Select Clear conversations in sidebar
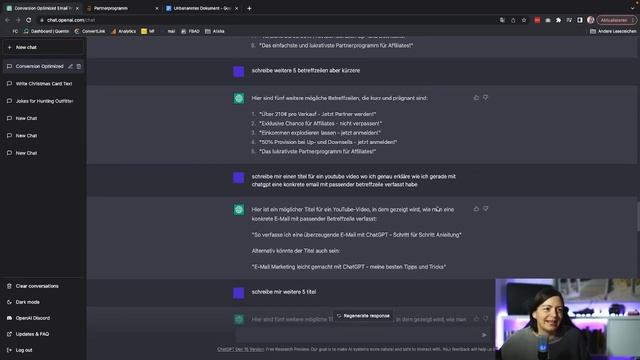 pos(43,286)
